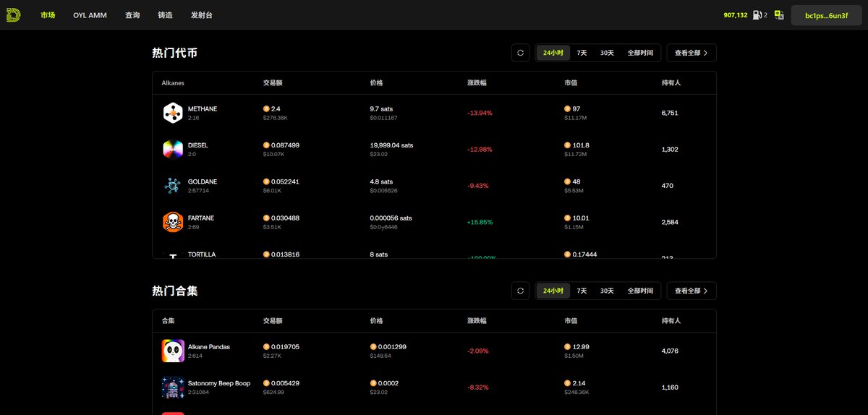Click bitcoin icon beside DIESEL market cap 101.8

567,145
